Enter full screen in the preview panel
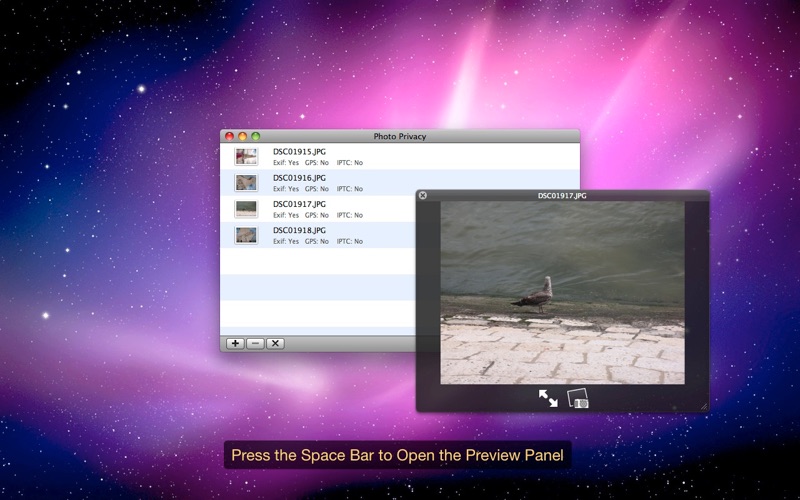The height and width of the screenshot is (500, 800). (548, 398)
